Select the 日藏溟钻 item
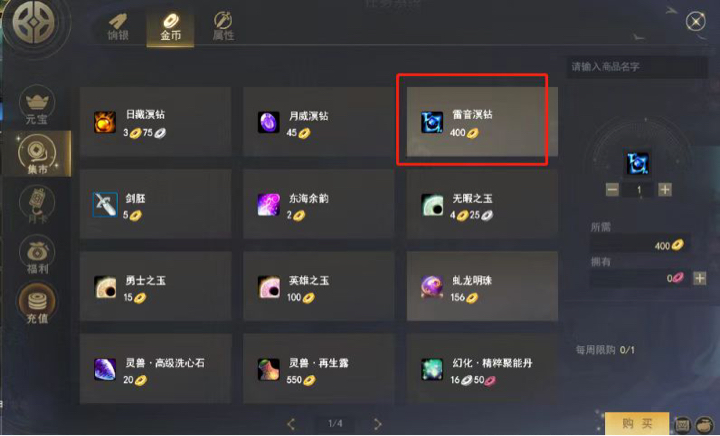The height and width of the screenshot is (436, 720). (x=155, y=122)
